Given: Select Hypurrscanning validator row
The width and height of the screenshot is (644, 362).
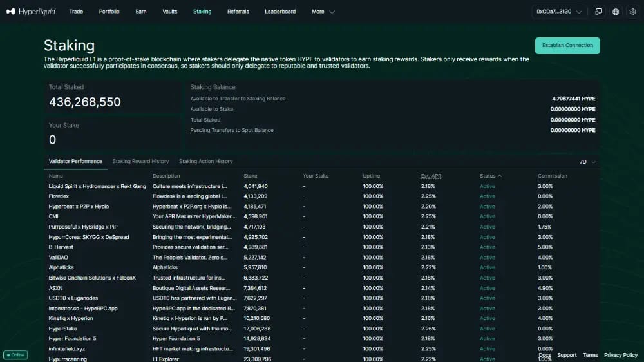Looking at the screenshot, I should pyautogui.click(x=321, y=359).
